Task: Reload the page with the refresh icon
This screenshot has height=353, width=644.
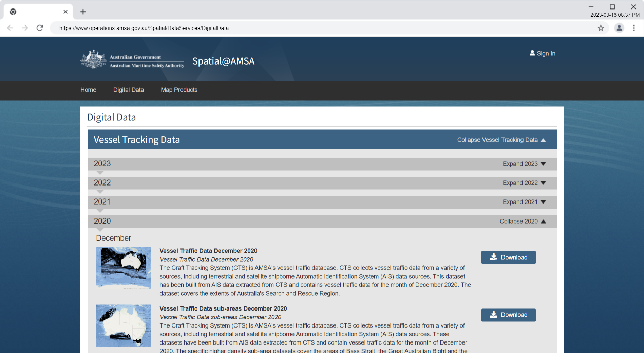Action: pos(40,28)
